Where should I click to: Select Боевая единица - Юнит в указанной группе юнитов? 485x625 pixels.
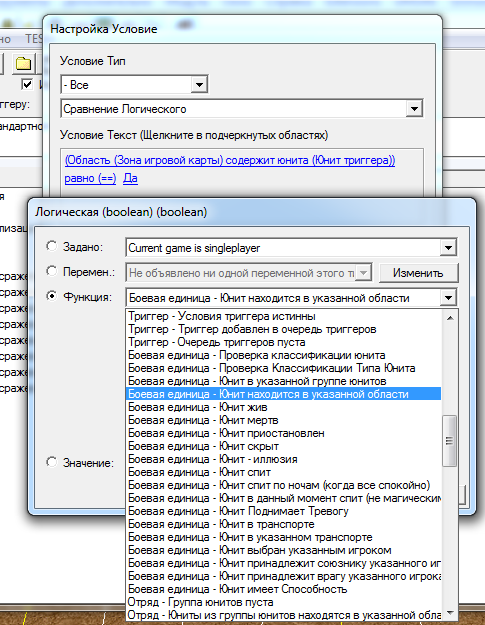click(x=283, y=381)
